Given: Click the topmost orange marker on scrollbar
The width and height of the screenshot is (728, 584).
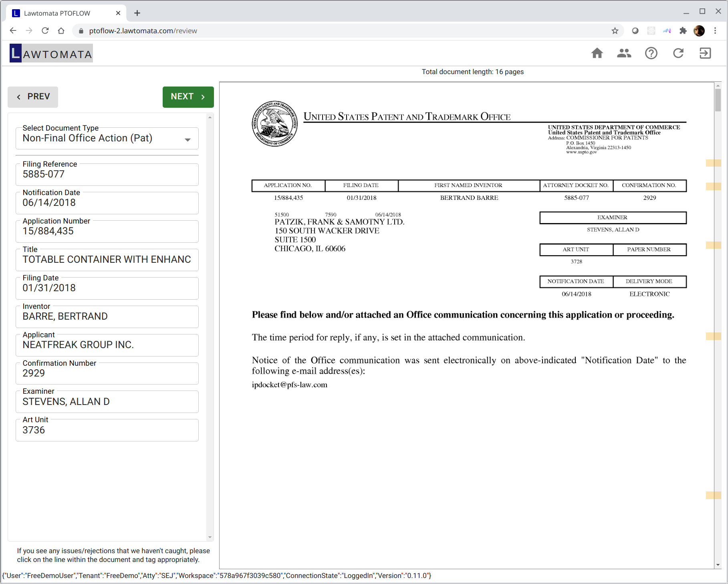Looking at the screenshot, I should (714, 163).
